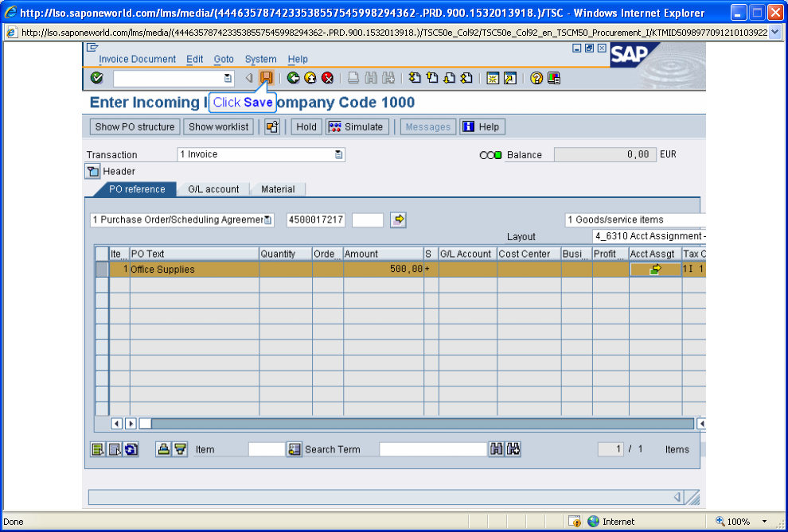788x532 pixels.
Task: Go to Previous page icon
Action: 432,78
